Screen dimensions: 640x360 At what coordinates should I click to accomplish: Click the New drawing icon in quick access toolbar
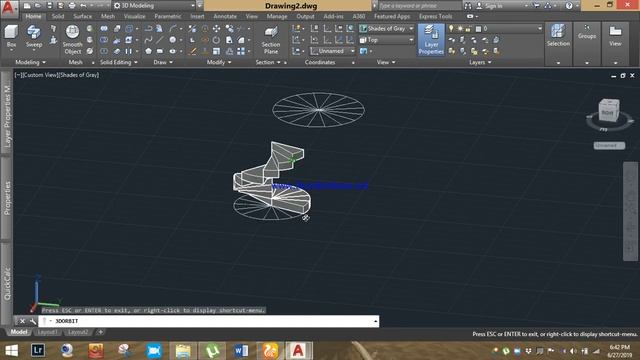(27, 6)
